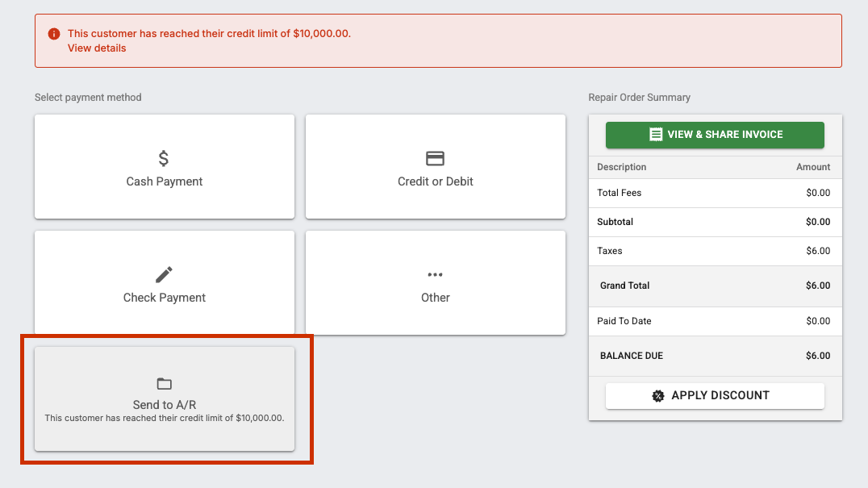
Task: Select the Cash Payment label
Action: click(x=165, y=181)
